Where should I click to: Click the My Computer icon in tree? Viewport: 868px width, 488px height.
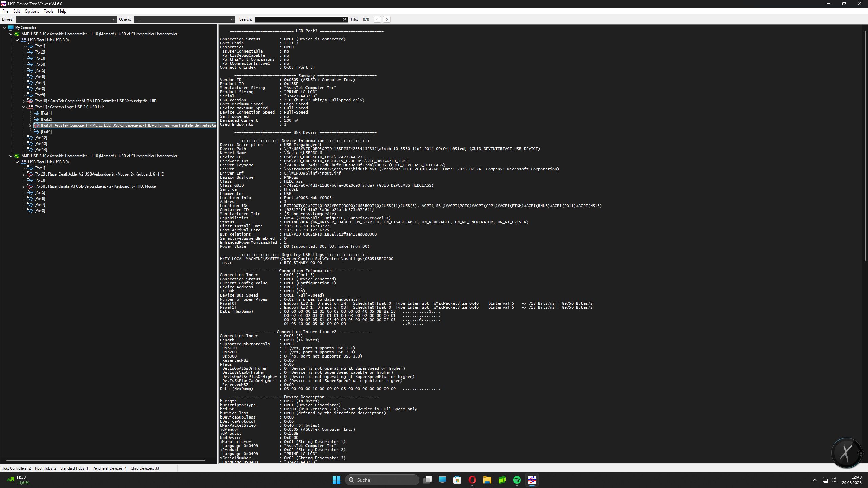coord(11,28)
